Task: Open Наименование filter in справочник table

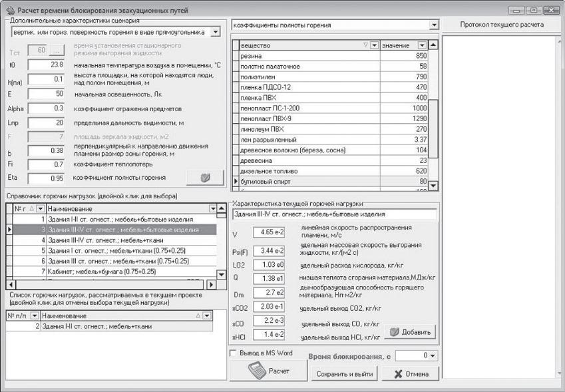Action: 212,208
